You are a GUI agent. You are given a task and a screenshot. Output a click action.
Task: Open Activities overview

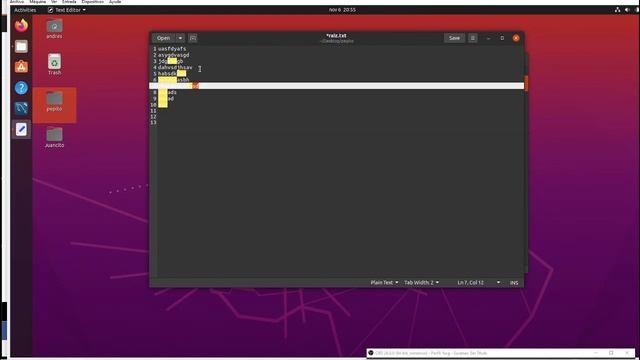click(25, 10)
